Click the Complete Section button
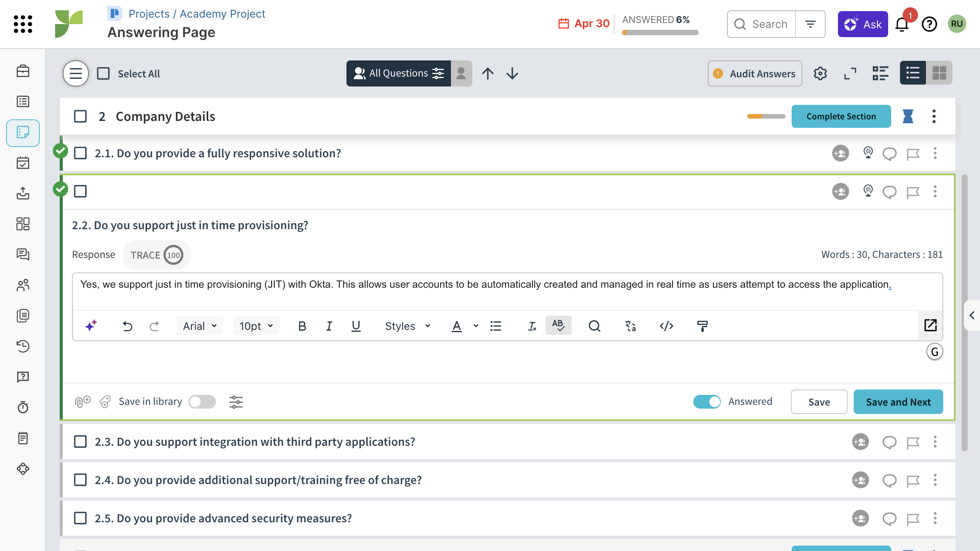This screenshot has height=551, width=980. pyautogui.click(x=841, y=116)
